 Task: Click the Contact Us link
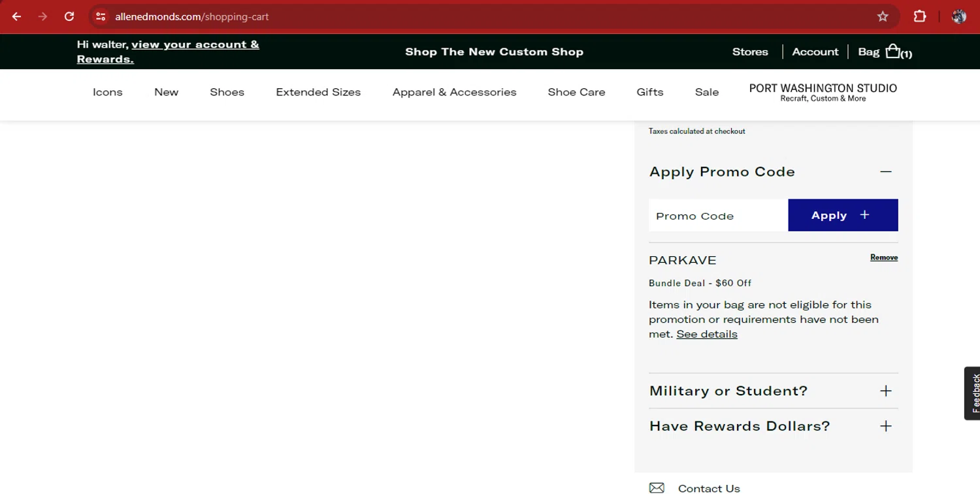tap(709, 488)
